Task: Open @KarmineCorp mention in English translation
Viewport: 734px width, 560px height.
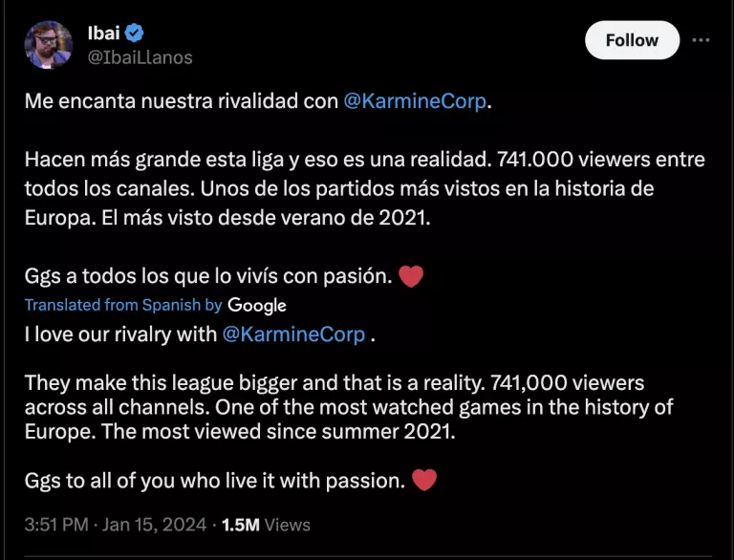Action: click(293, 334)
